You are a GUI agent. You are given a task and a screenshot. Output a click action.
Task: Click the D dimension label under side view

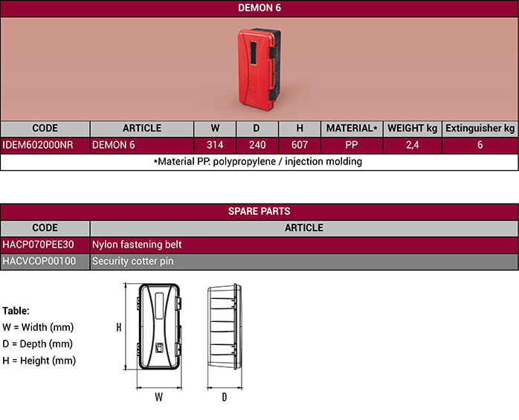click(225, 397)
